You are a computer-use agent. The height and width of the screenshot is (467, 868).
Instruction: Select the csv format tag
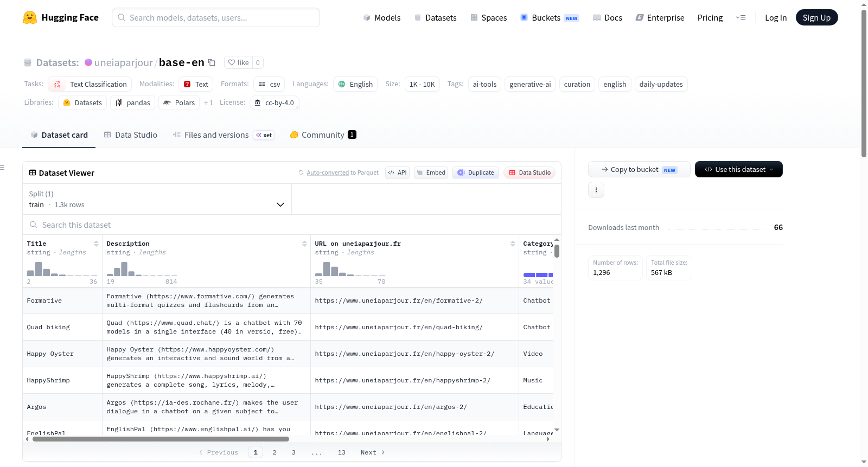coord(269,84)
